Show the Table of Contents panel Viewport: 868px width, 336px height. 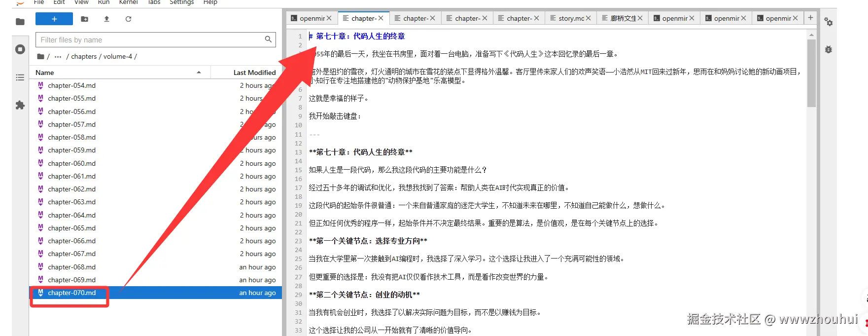(x=20, y=77)
